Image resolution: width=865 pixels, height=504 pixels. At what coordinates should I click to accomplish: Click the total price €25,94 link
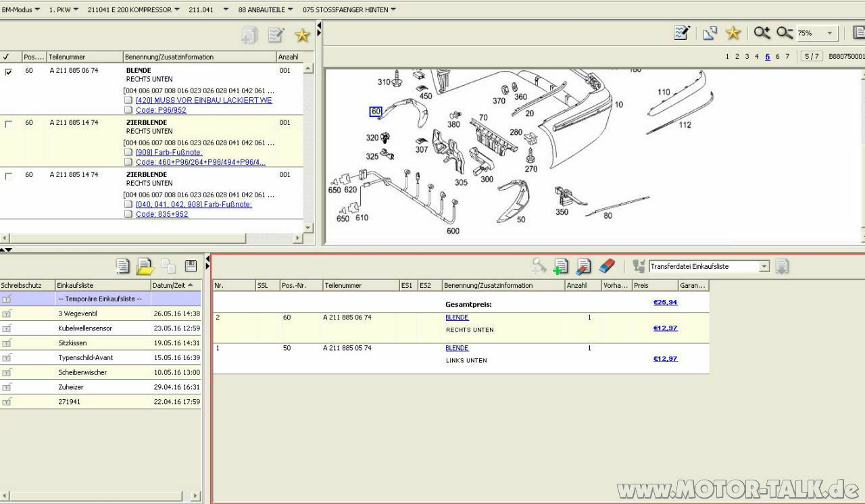point(665,302)
